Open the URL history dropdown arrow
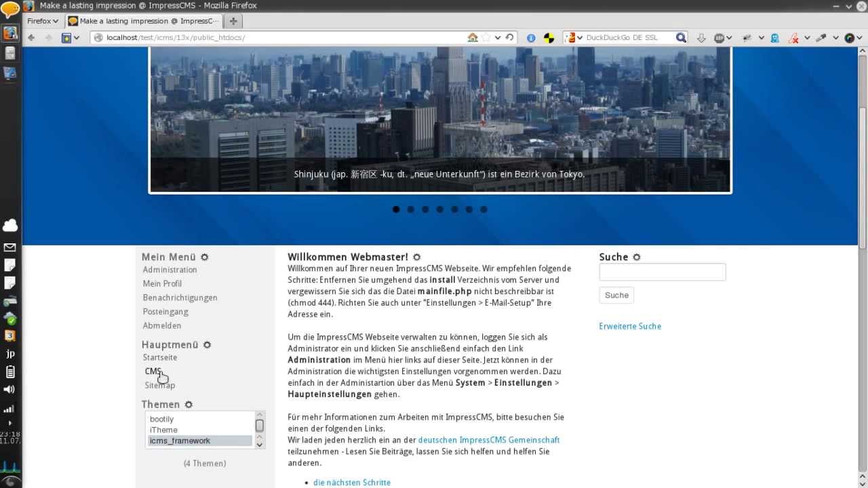Viewport: 868px width, 488px height. pyautogui.click(x=498, y=38)
